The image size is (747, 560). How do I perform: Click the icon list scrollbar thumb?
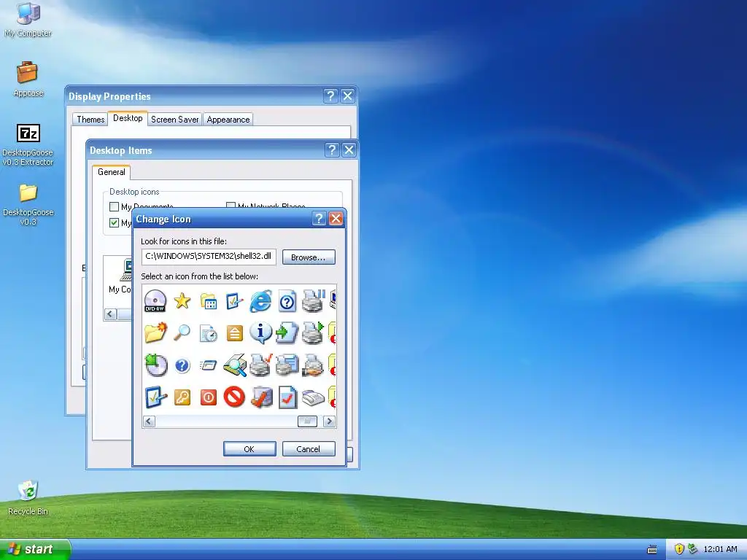307,421
